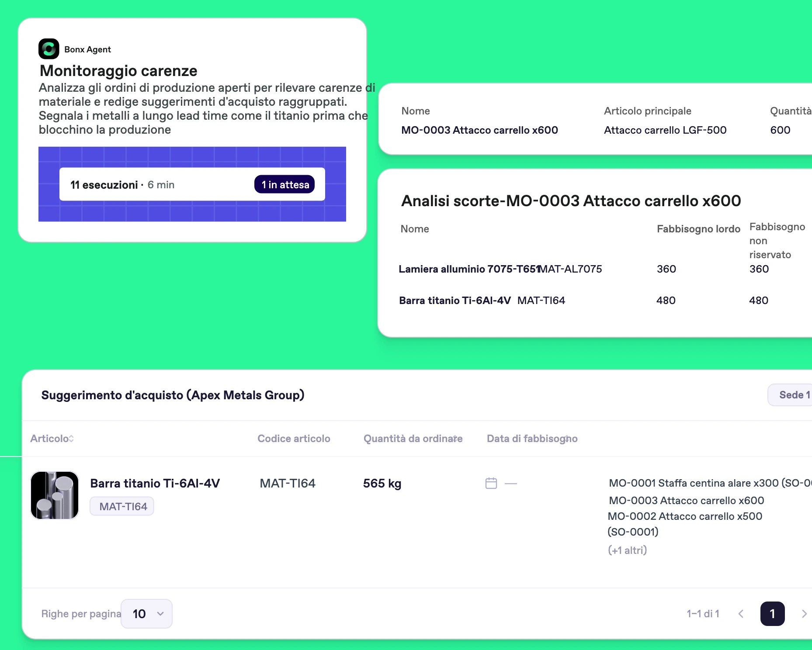The width and height of the screenshot is (812, 650).
Task: Click the Sede 1 button
Action: tap(790, 395)
